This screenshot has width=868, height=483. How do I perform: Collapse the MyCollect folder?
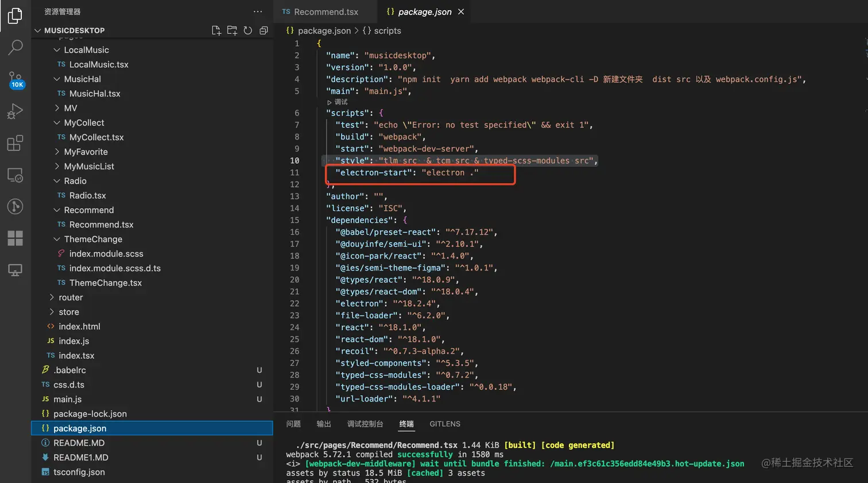click(x=152, y=123)
